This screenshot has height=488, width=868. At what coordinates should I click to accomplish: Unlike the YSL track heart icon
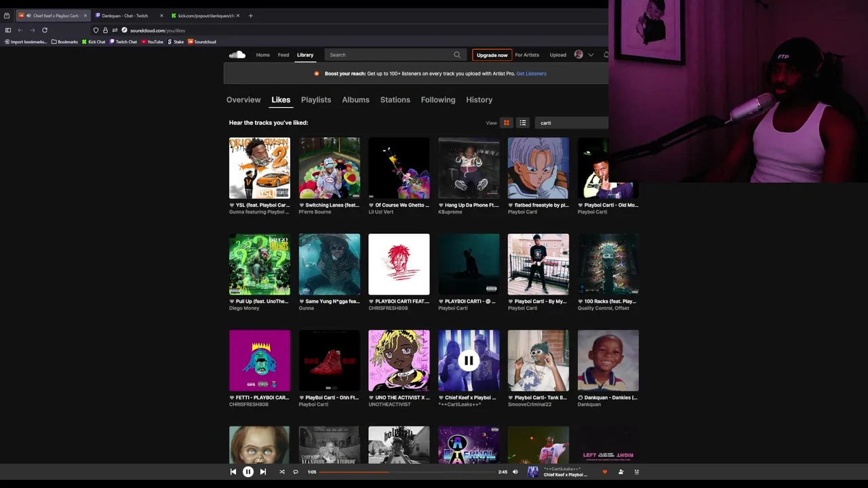pos(232,205)
